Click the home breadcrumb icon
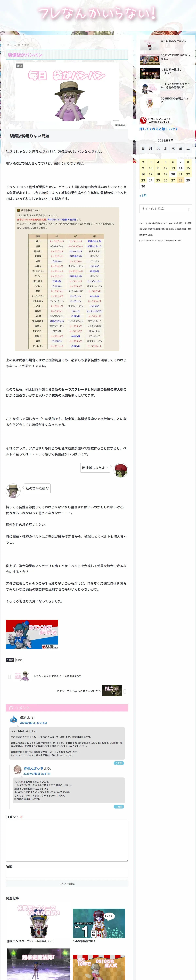196x980 pixels. pos(8,45)
